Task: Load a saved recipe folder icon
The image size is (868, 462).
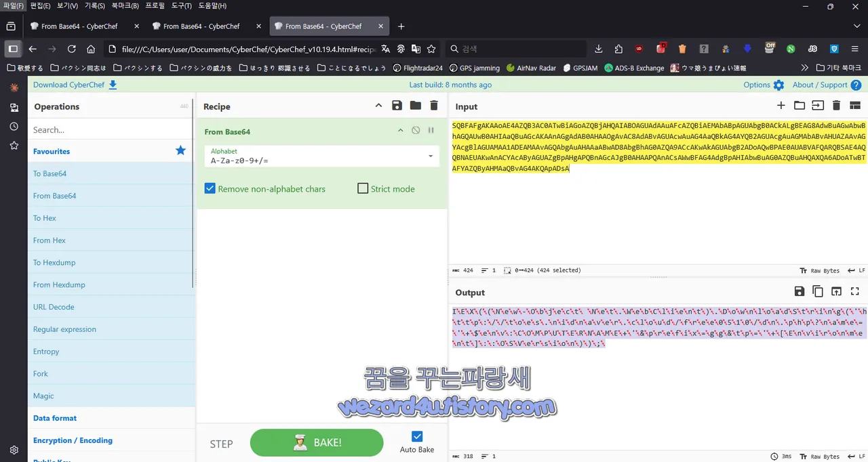Action: 415,106
